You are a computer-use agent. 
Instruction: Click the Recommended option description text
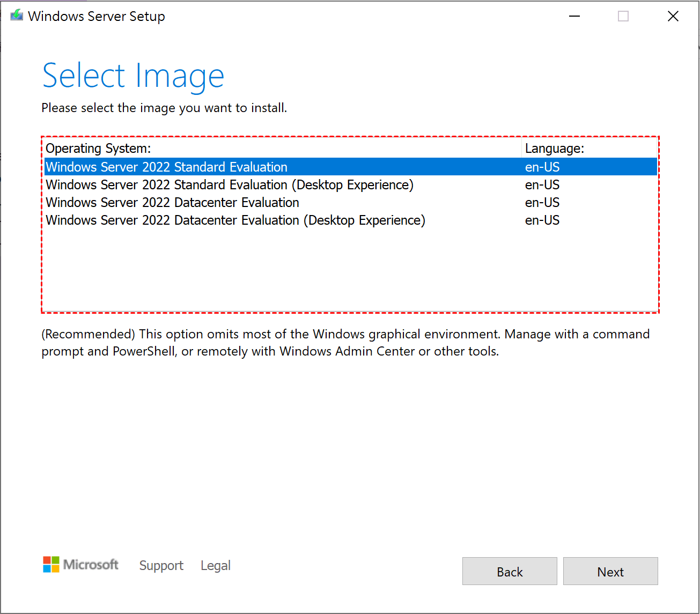click(x=345, y=343)
